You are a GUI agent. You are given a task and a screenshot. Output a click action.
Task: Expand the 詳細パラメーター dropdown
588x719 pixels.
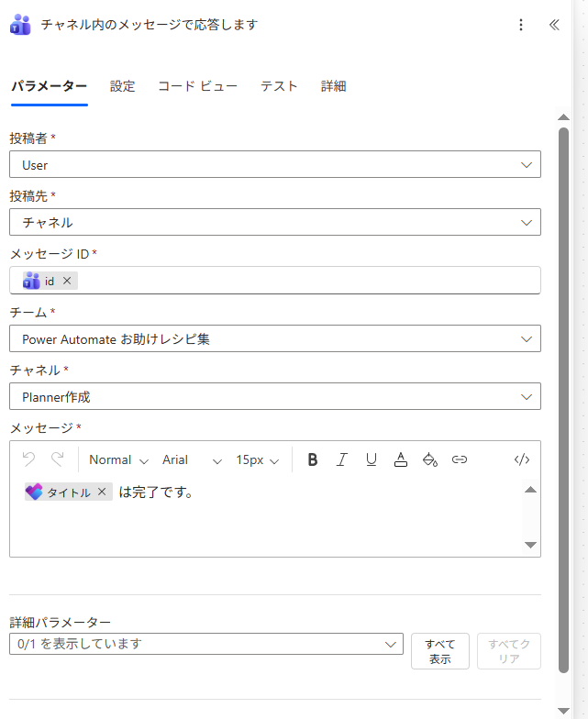coord(206,644)
